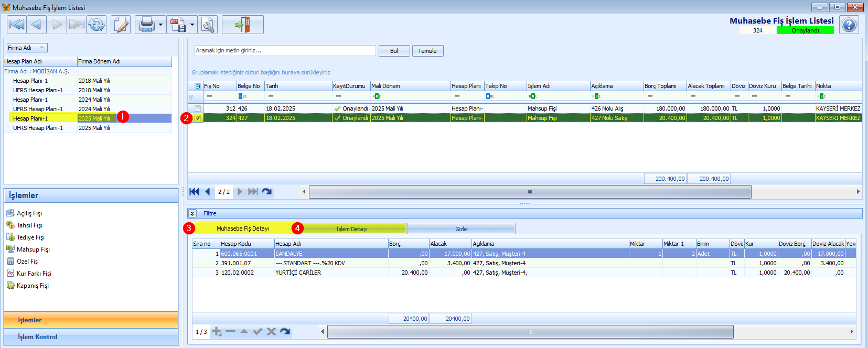Post detail edit with checkmark icon
This screenshot has width=868, height=348.
point(258,331)
